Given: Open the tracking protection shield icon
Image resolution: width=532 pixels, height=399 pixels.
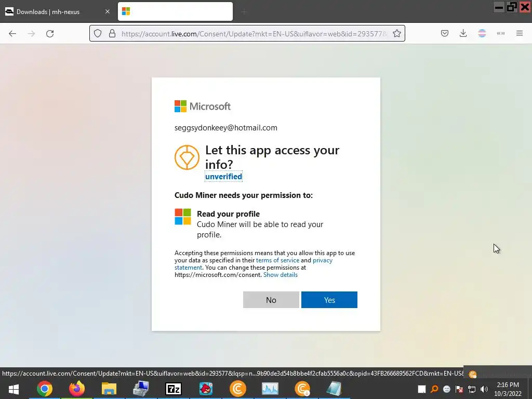Looking at the screenshot, I should (x=98, y=33).
